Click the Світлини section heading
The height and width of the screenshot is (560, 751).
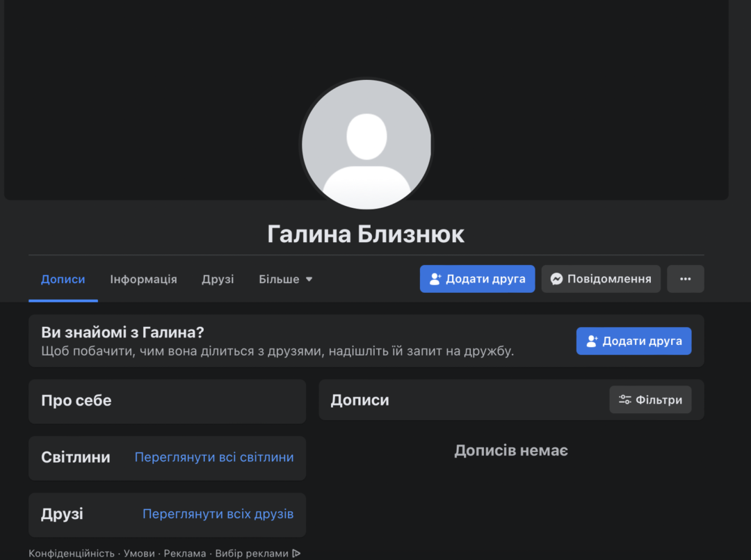pos(76,457)
